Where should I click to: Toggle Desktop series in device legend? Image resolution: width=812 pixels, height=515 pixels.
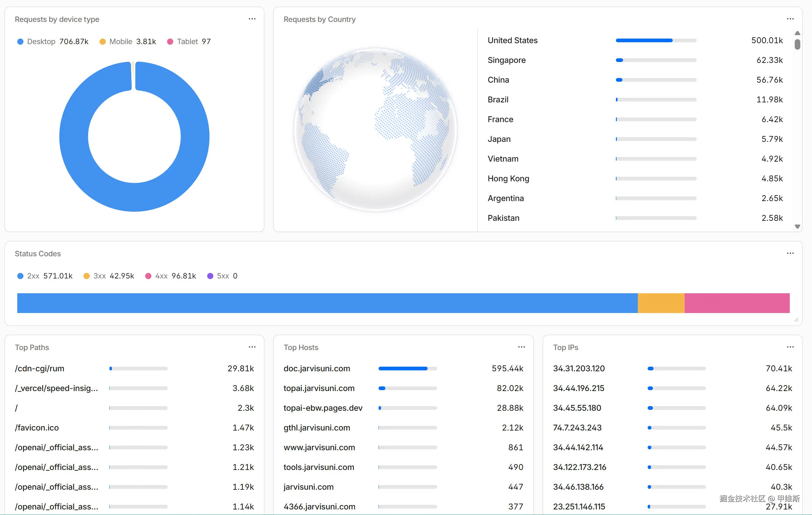53,42
